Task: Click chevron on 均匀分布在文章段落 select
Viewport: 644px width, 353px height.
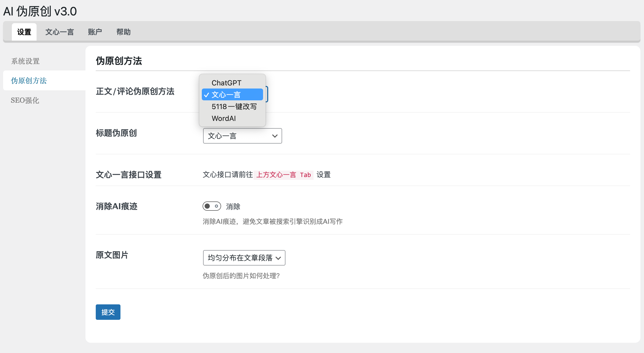Action: pos(278,258)
